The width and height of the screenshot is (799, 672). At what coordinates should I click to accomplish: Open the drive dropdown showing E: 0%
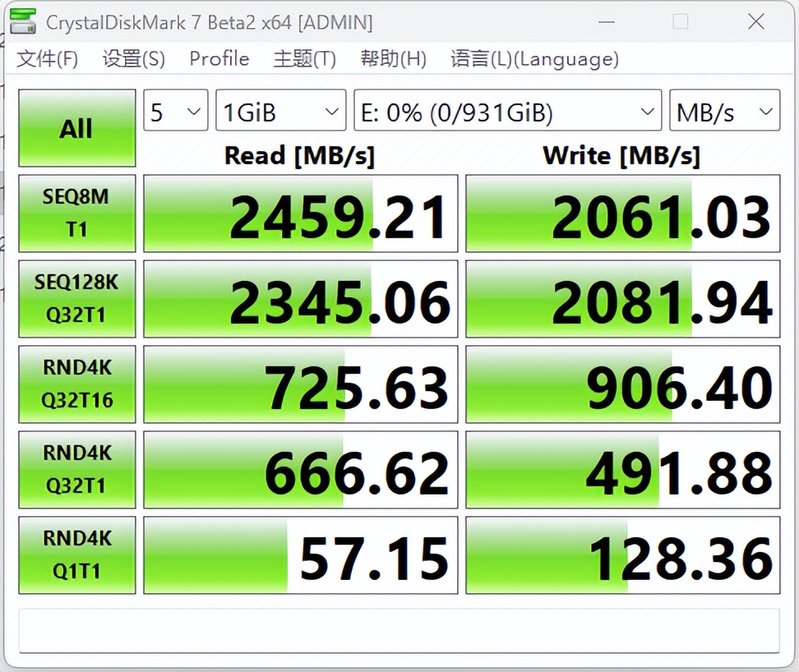(507, 110)
